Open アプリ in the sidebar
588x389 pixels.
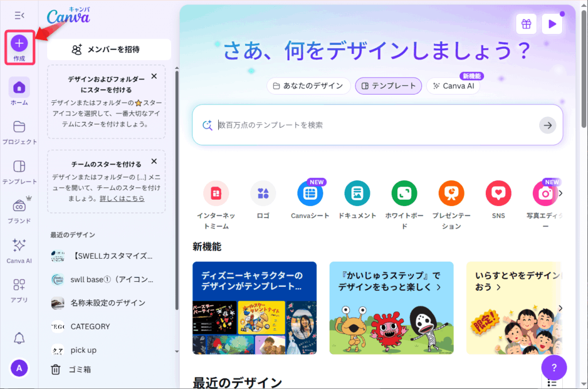(19, 290)
